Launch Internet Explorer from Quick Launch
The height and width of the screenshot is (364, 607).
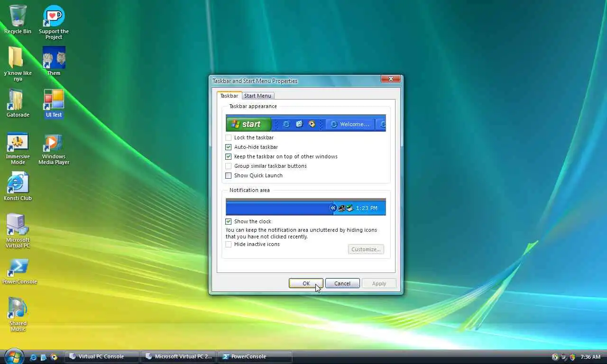tap(33, 357)
